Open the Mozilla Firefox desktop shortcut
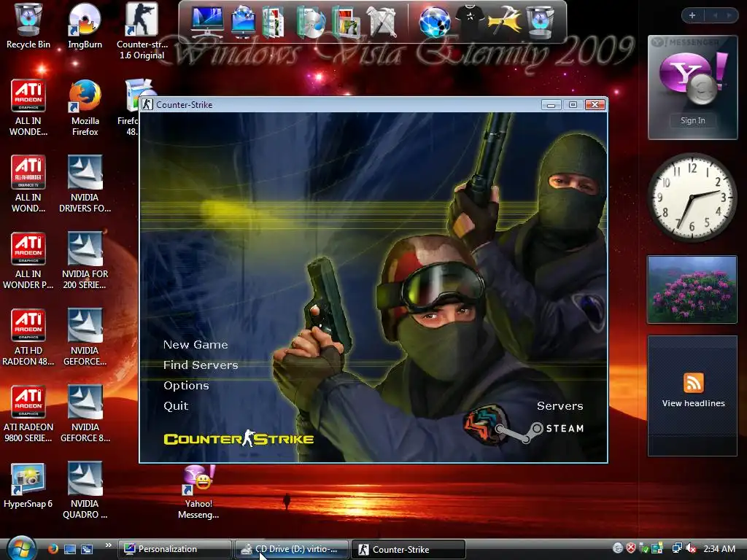Screen dimensions: 747x560 pyautogui.click(x=85, y=108)
